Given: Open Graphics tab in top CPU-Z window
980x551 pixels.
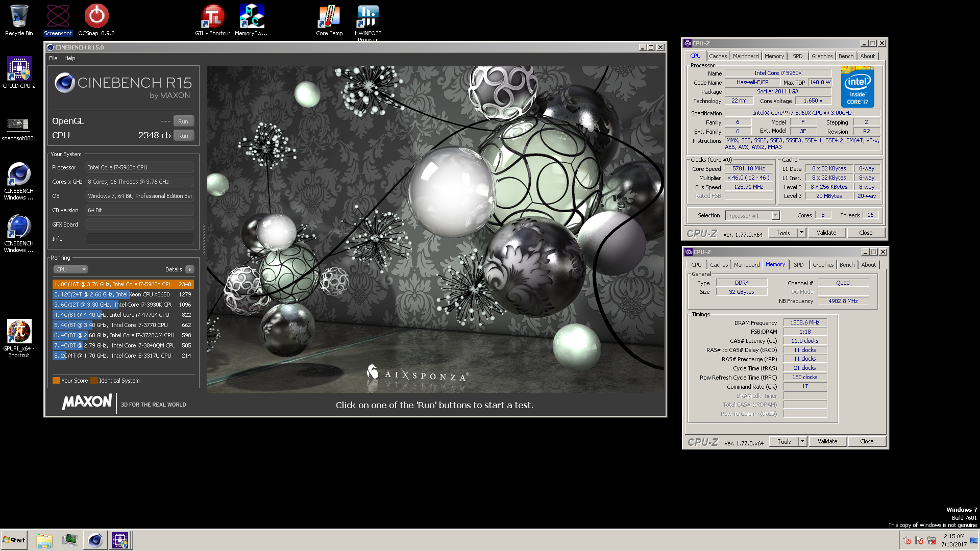Looking at the screenshot, I should (x=822, y=56).
